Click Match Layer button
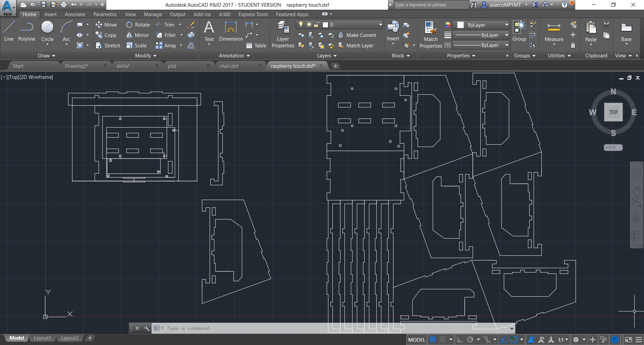 pos(356,45)
